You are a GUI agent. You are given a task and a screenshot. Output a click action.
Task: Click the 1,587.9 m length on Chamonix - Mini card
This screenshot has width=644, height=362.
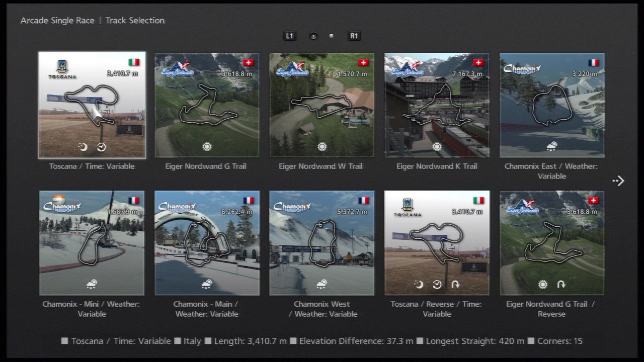tap(122, 212)
